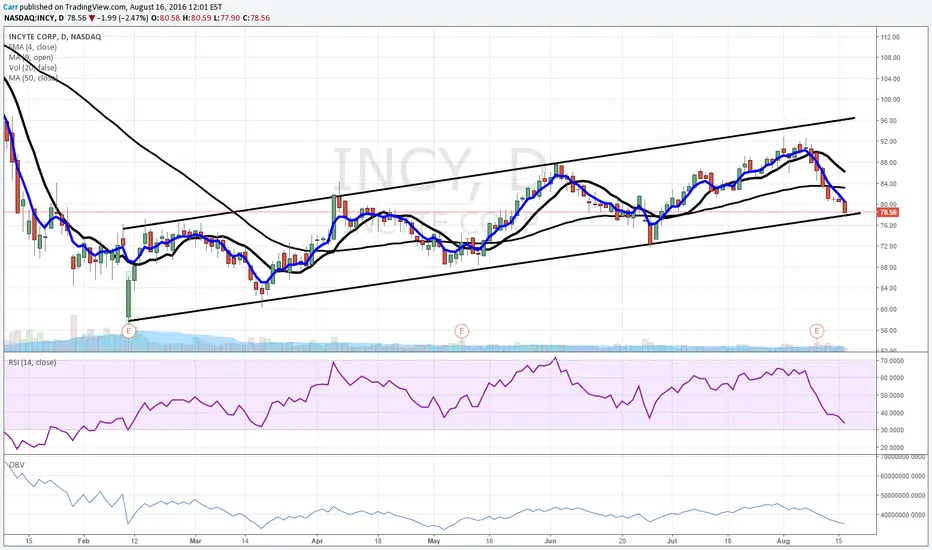
Task: Click the O:80.58 open value in header
Action: point(165,18)
